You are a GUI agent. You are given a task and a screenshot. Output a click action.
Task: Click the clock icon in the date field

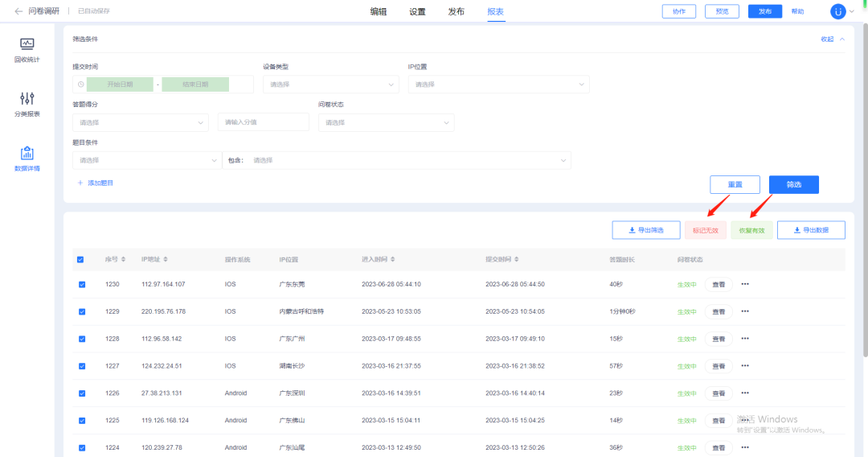[81, 84]
